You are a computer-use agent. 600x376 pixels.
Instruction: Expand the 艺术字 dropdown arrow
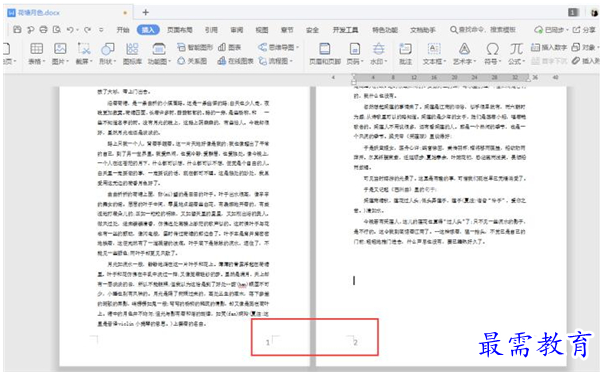point(475,62)
